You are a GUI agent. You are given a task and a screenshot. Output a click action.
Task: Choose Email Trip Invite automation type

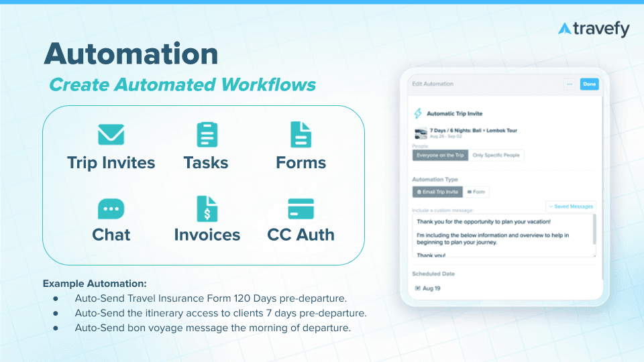(437, 192)
